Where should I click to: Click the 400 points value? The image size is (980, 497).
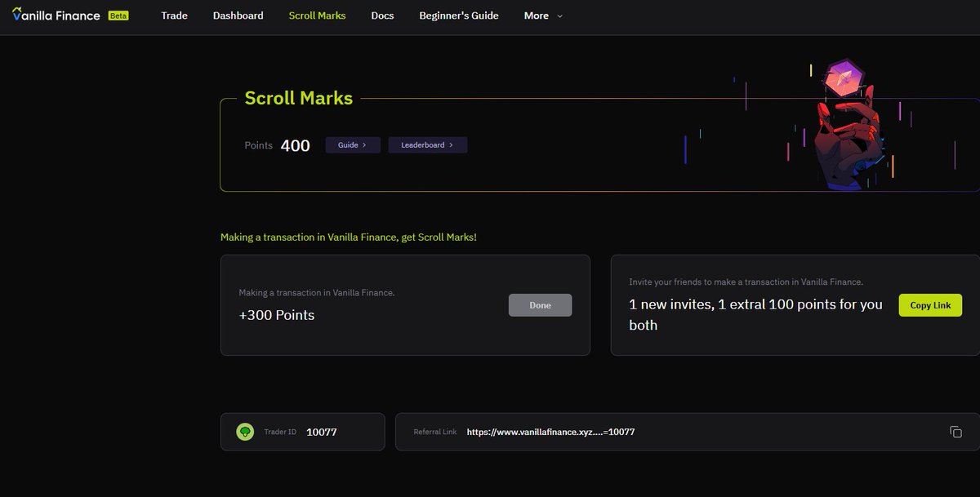295,145
